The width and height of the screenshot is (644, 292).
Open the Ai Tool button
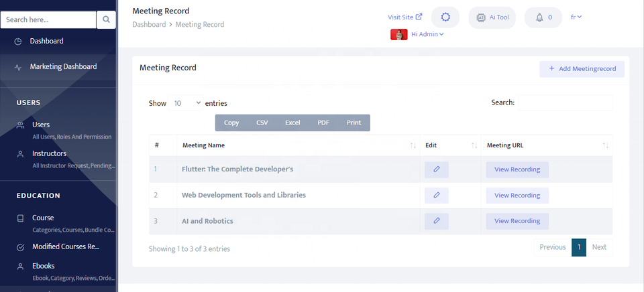[492, 17]
